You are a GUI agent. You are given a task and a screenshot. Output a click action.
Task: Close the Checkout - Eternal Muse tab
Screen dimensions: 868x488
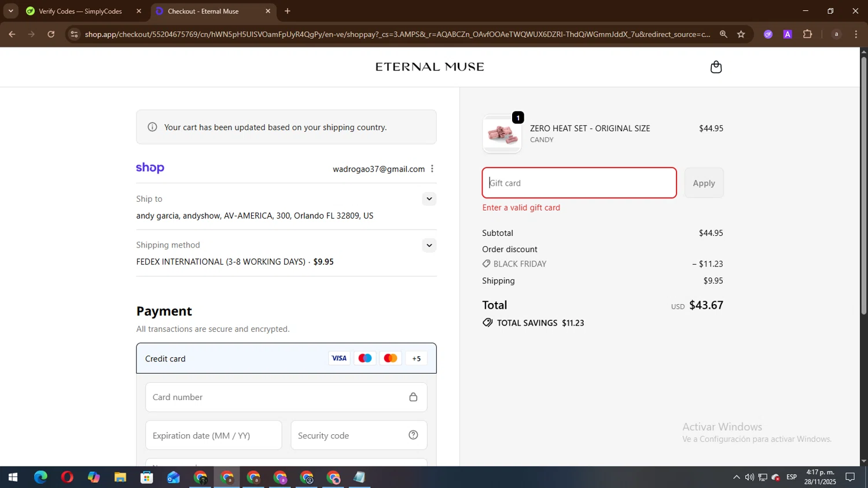tap(268, 11)
